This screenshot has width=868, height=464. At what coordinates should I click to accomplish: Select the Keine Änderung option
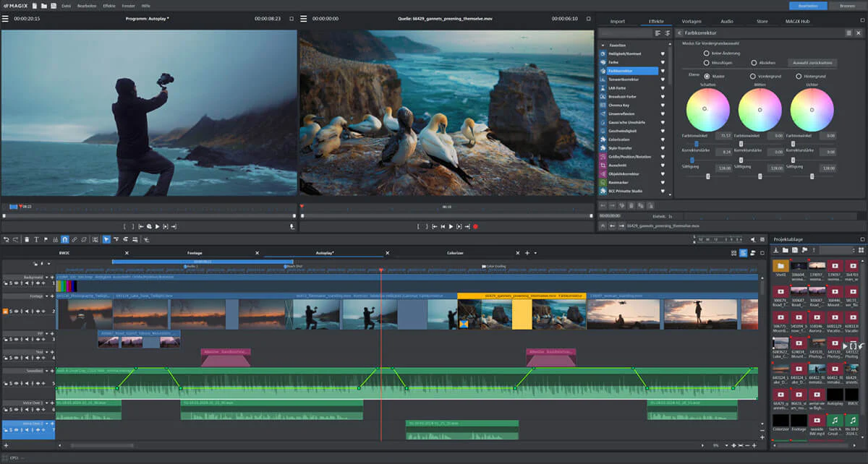click(706, 51)
